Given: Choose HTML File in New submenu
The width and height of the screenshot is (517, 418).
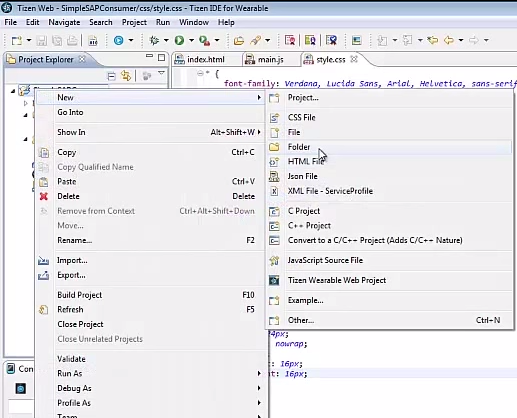Looking at the screenshot, I should pos(389,162).
